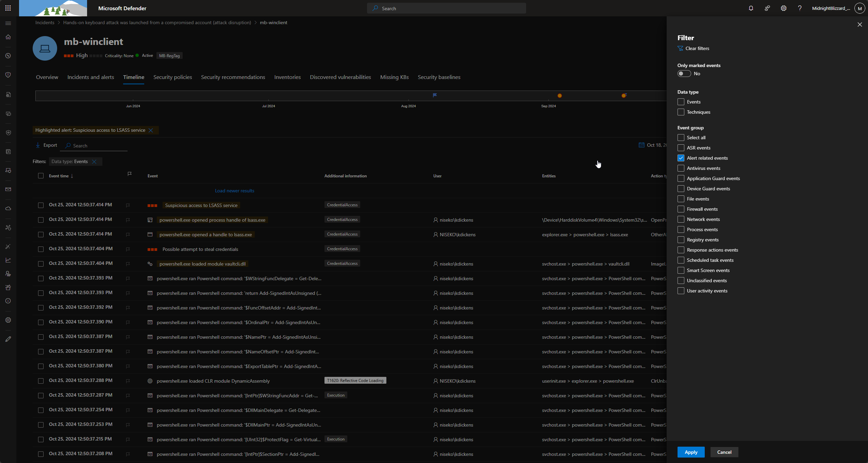
Task: Open the Microsoft Defender Home page icon
Action: click(x=9, y=37)
